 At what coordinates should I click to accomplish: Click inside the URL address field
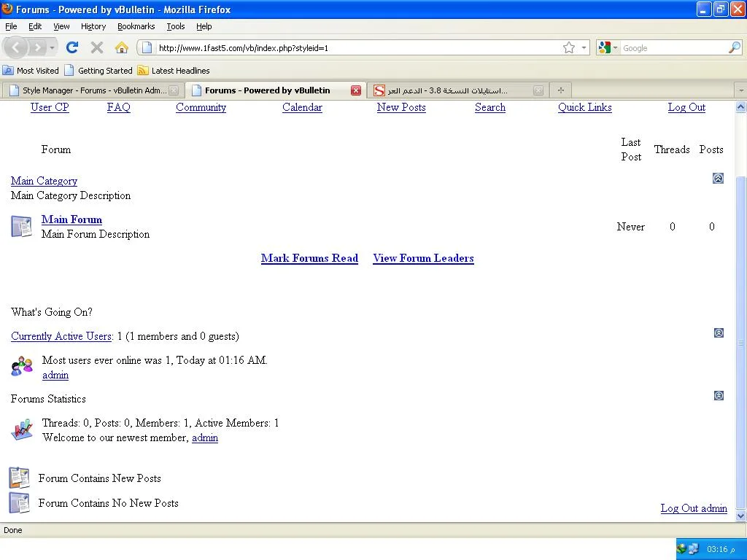350,47
